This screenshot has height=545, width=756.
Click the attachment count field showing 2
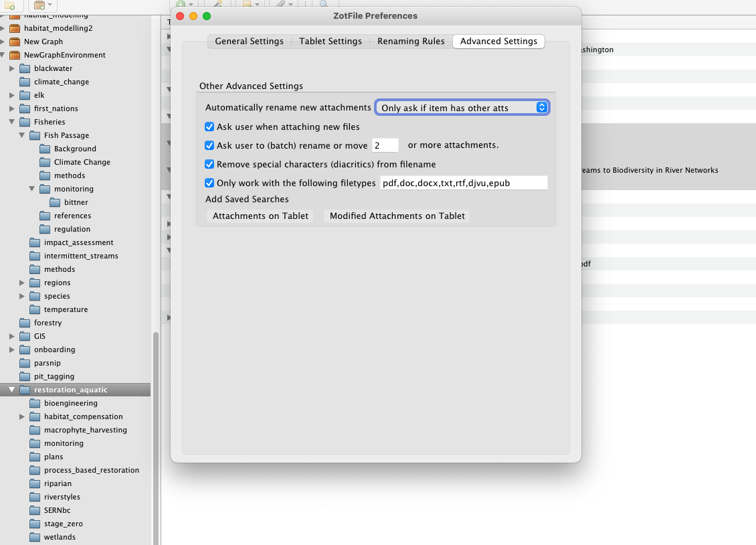point(385,146)
